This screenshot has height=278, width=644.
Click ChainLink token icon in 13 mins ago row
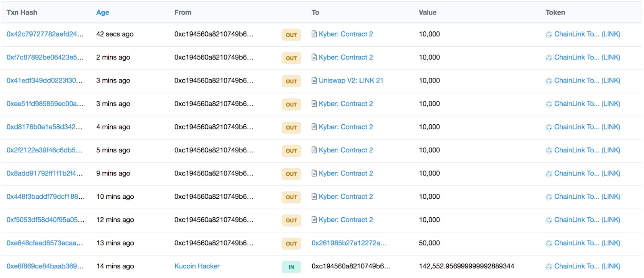(x=549, y=243)
